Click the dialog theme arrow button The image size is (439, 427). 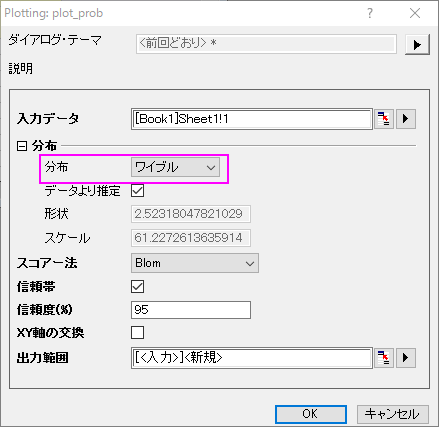[417, 44]
